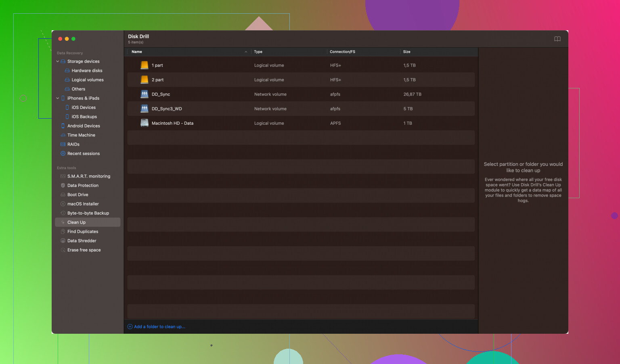The height and width of the screenshot is (364, 620).
Task: Select the Data Shredder tool
Action: 82,241
